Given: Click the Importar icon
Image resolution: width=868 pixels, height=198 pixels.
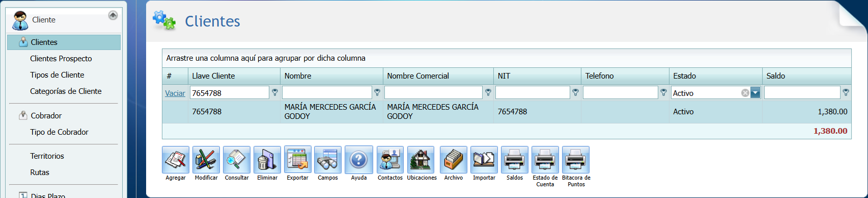Looking at the screenshot, I should pos(484,160).
